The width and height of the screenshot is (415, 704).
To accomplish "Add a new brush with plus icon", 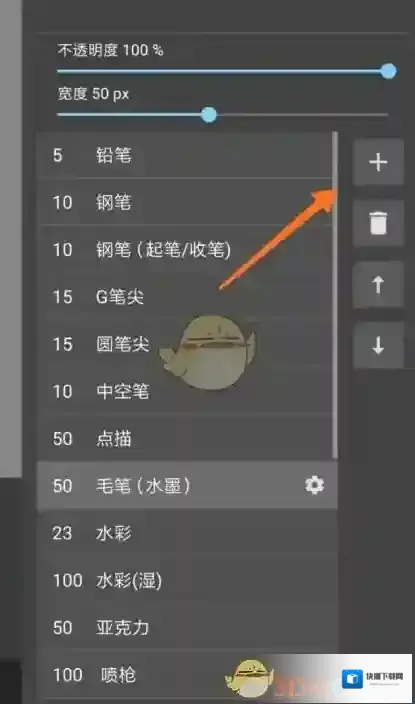I will point(378,162).
